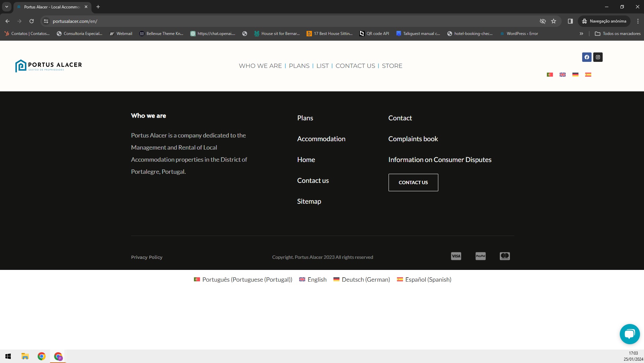644x363 pixels.
Task: Switch to Portuguese via header flag
Action: 550,75
